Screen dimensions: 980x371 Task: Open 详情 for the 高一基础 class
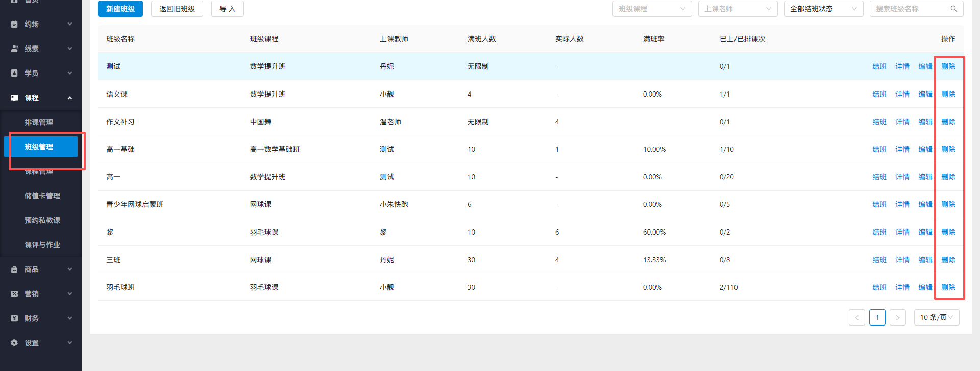point(902,149)
